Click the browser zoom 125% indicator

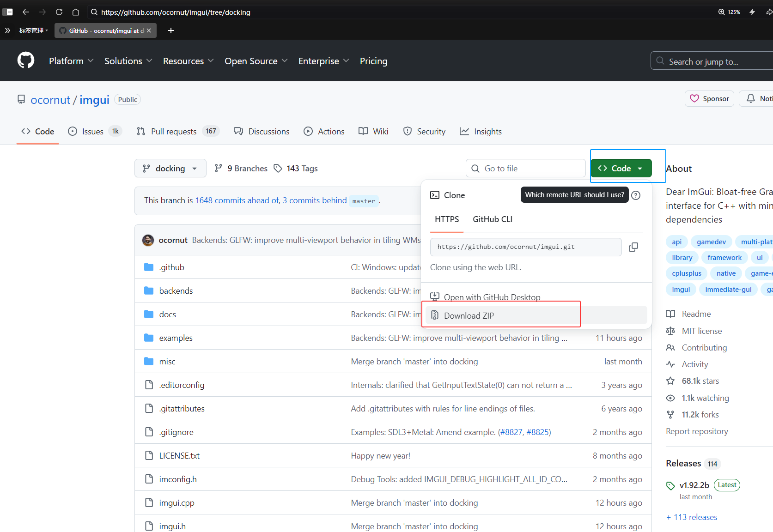pos(730,12)
